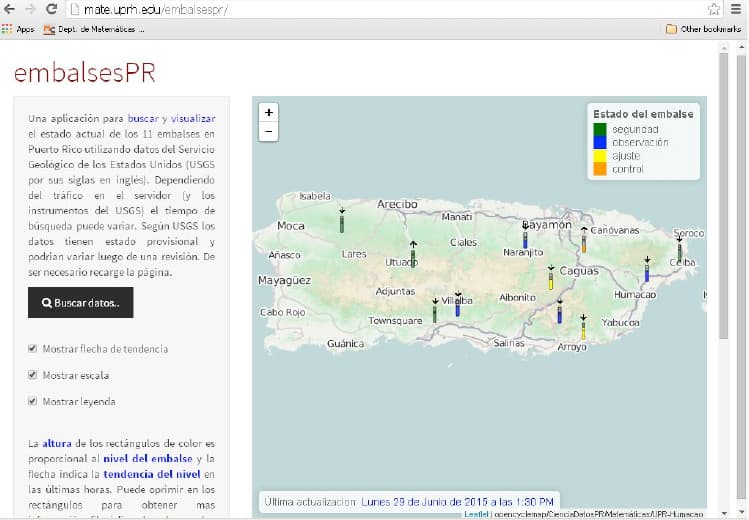
Task: Select the yellow reservoir marker above Arroyo
Action: tap(583, 331)
